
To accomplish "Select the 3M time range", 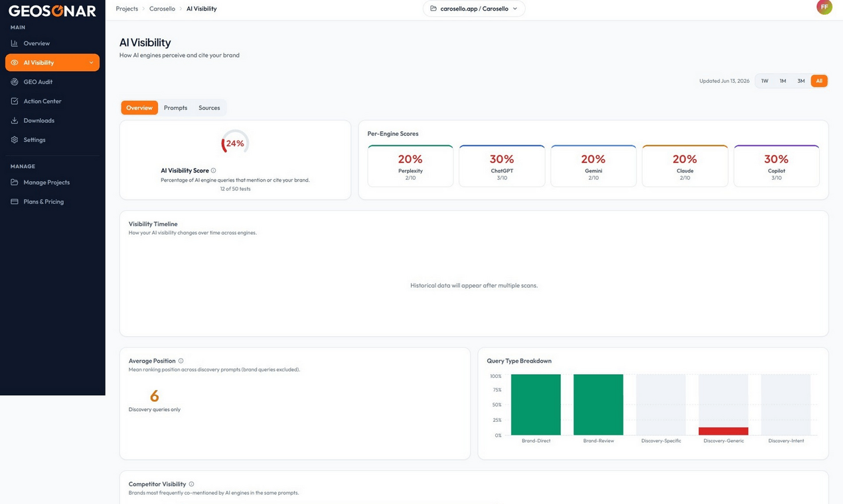I will click(x=801, y=81).
